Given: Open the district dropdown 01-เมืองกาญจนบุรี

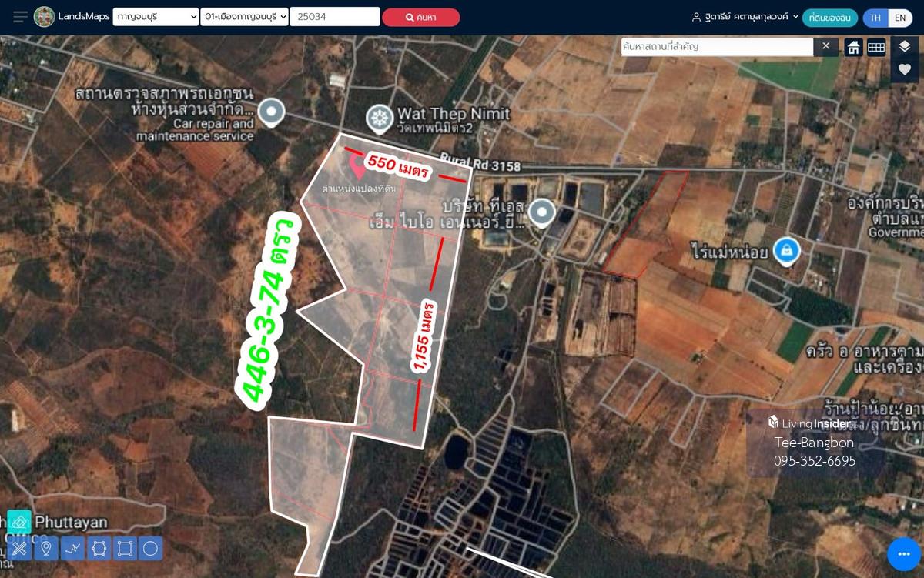Looking at the screenshot, I should coord(244,17).
